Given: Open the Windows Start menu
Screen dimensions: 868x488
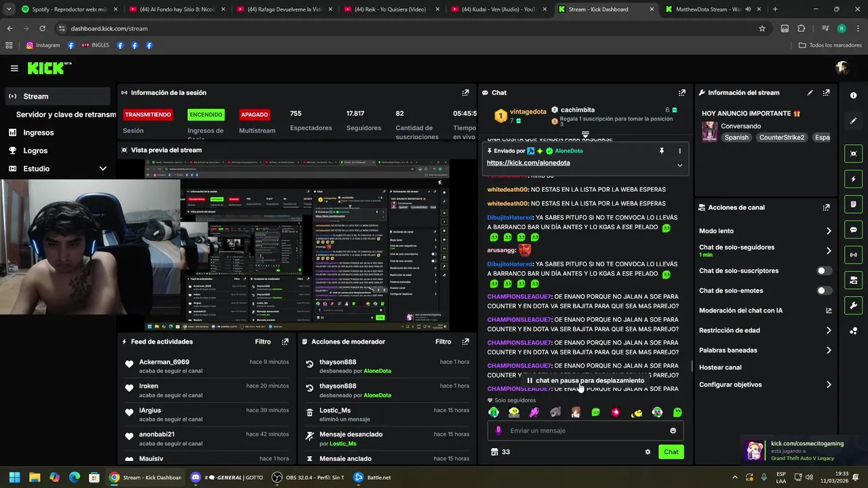Looking at the screenshot, I should click(x=14, y=477).
